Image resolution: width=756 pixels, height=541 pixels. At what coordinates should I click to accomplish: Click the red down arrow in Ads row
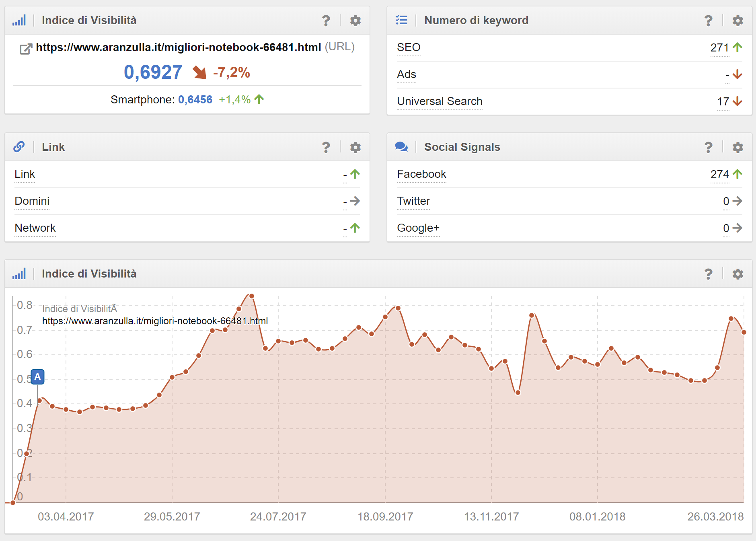tap(737, 74)
